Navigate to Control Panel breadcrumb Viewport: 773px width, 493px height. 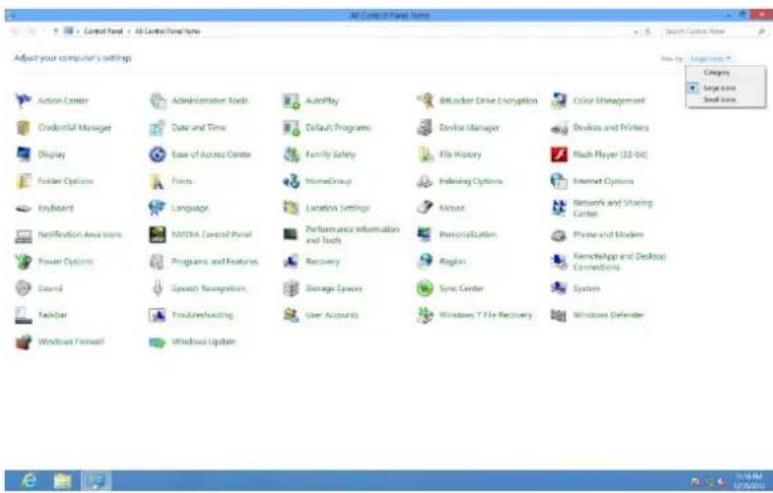click(x=103, y=31)
